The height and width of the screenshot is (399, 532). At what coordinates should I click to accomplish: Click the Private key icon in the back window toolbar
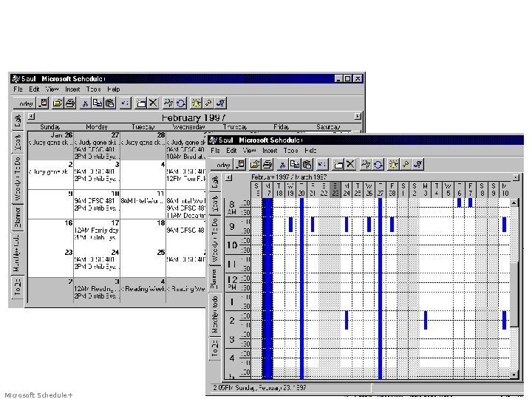pyautogui.click(x=208, y=103)
